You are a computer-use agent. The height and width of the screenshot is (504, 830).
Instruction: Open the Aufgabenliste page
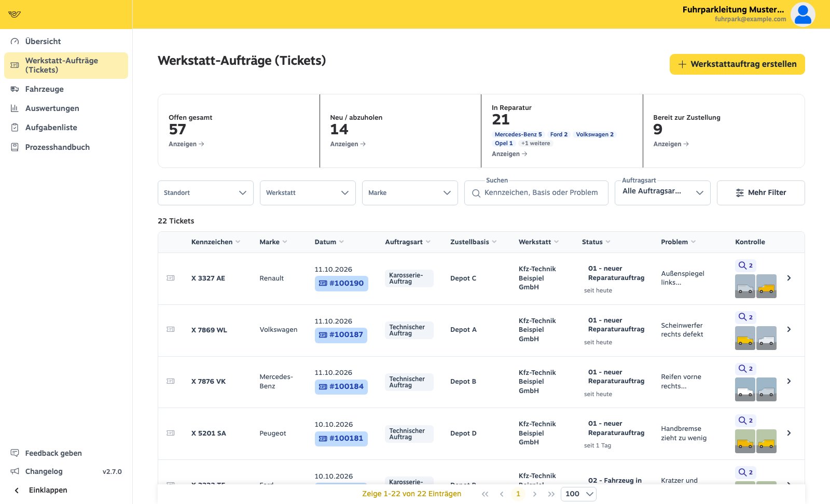(66, 128)
